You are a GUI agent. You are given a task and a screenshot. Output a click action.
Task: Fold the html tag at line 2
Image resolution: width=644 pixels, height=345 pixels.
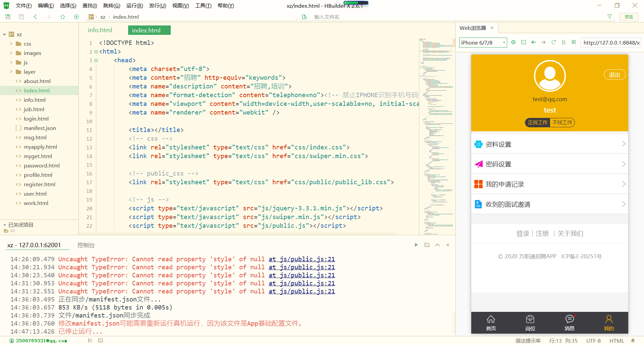(x=96, y=52)
